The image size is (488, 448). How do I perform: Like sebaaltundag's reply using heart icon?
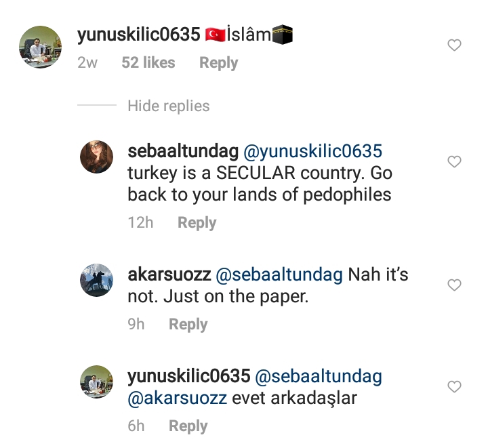pyautogui.click(x=455, y=161)
